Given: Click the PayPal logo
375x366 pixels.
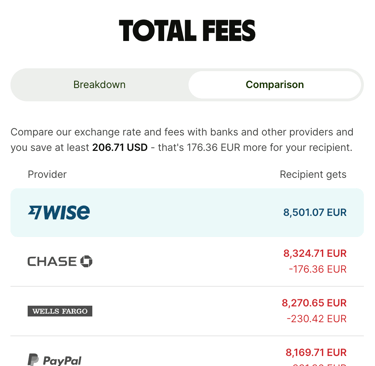Looking at the screenshot, I should click(x=54, y=360).
